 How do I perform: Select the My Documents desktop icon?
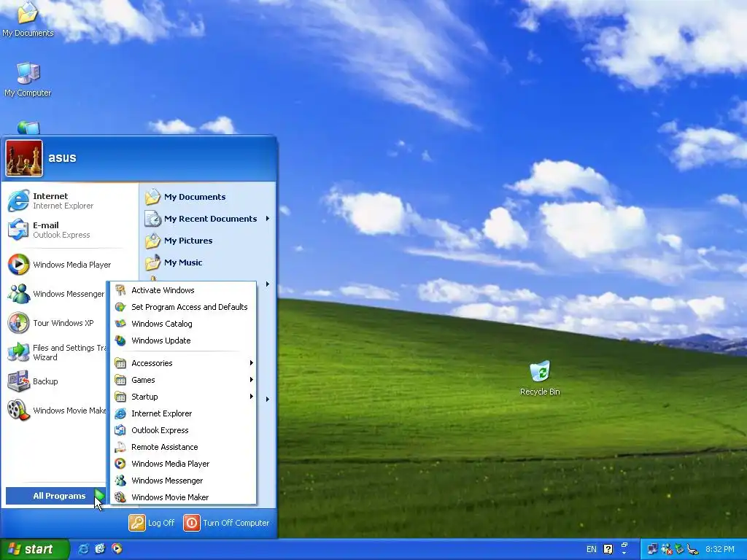(x=28, y=20)
